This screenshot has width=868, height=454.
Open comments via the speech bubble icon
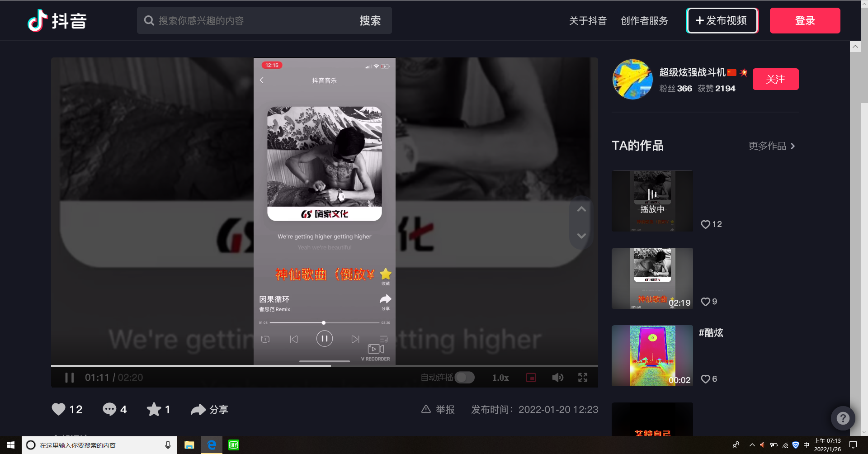point(109,409)
